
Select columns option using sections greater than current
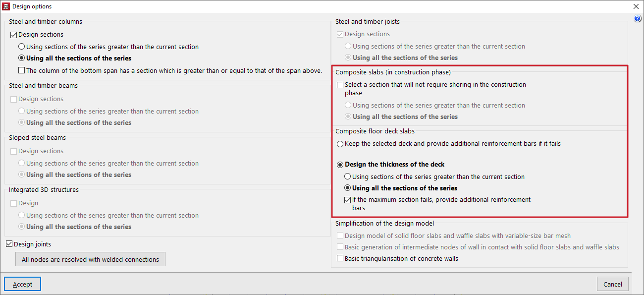click(22, 47)
